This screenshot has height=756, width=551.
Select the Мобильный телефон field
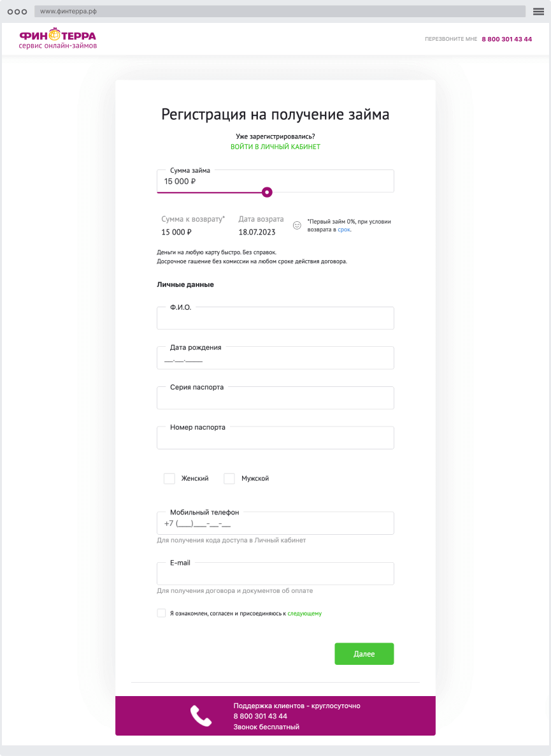coord(275,523)
